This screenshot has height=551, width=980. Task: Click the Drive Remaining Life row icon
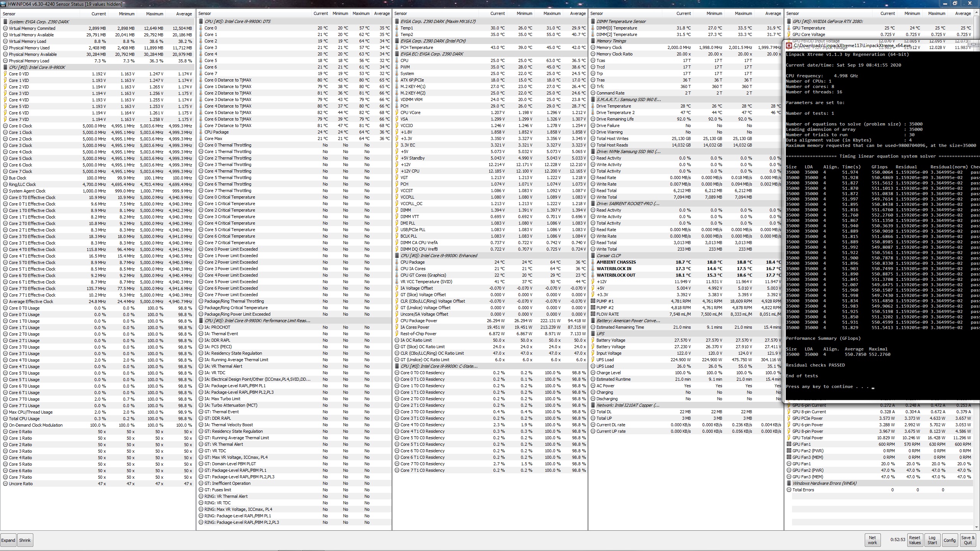(x=593, y=119)
